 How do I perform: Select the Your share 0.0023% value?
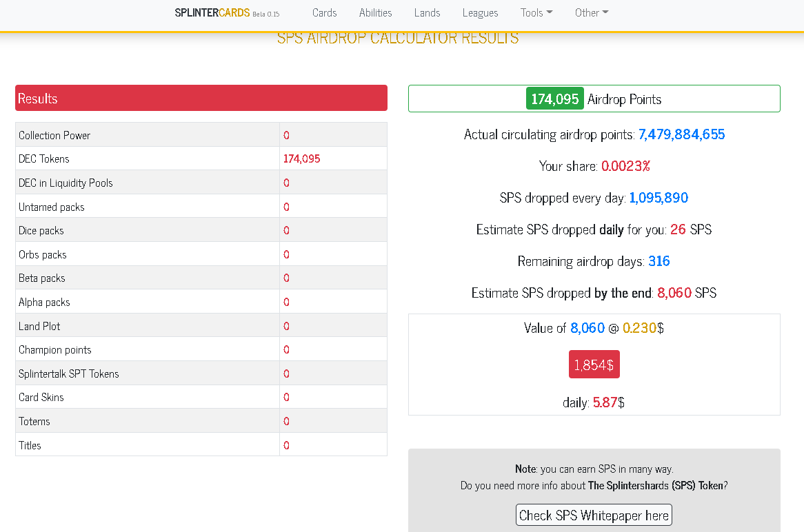point(625,166)
